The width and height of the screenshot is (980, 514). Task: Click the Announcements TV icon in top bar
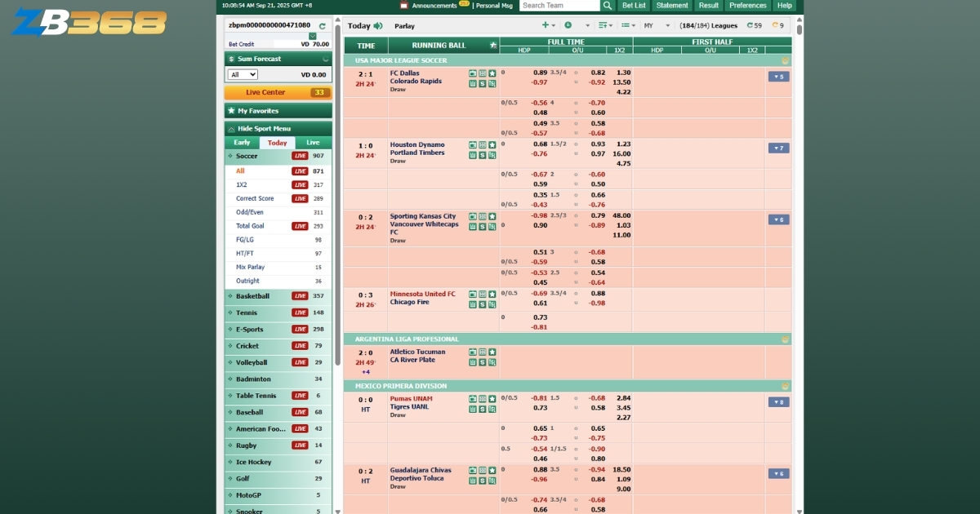tap(405, 6)
